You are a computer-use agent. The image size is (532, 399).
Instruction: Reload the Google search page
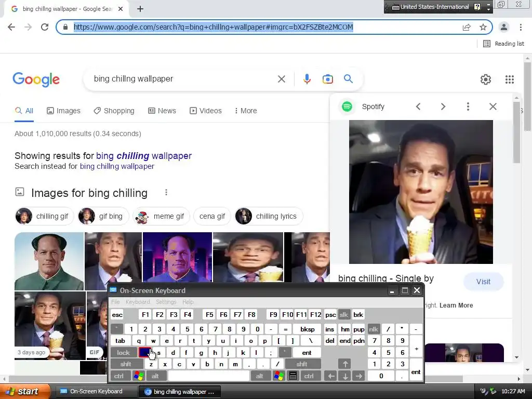coord(45,27)
